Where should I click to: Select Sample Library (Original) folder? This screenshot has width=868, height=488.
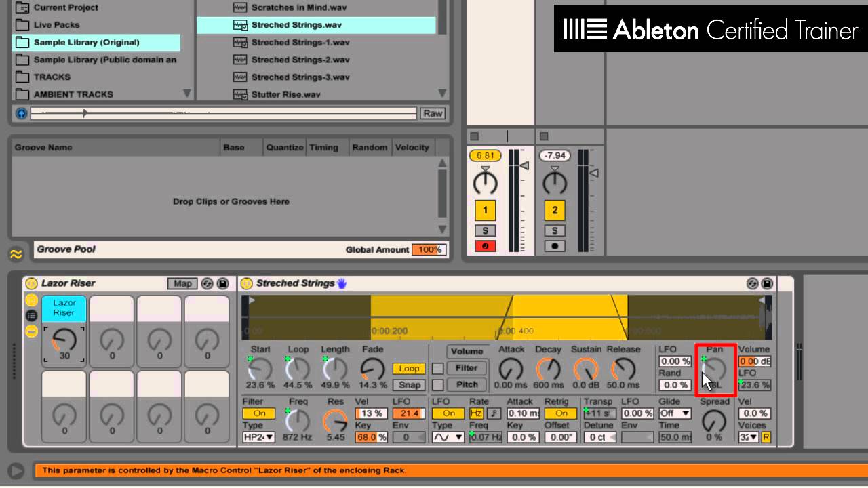tap(96, 42)
